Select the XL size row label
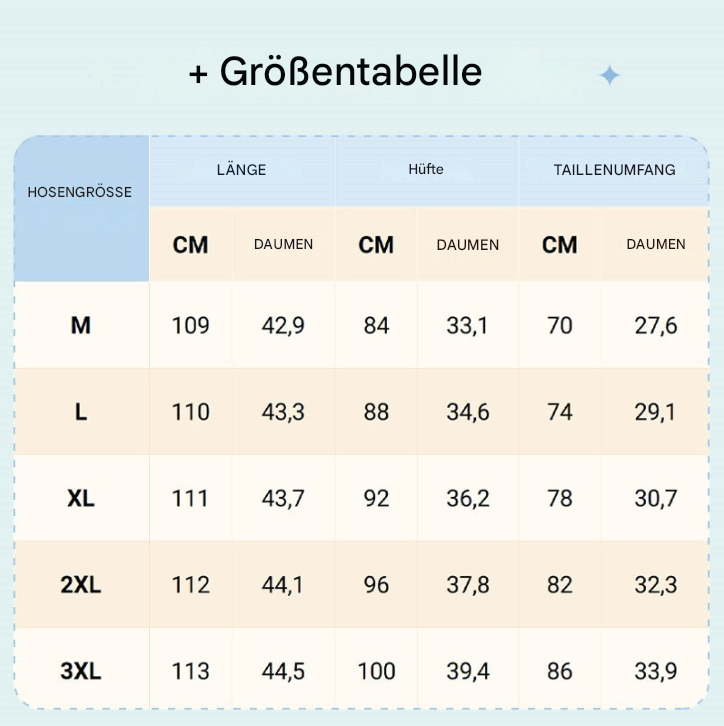The width and height of the screenshot is (724, 726). click(x=81, y=498)
